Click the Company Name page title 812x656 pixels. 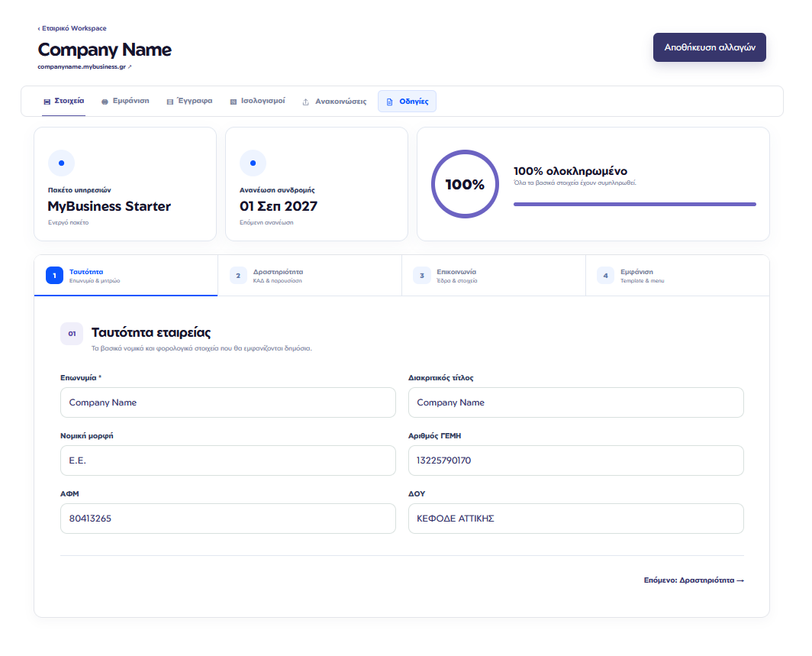105,50
